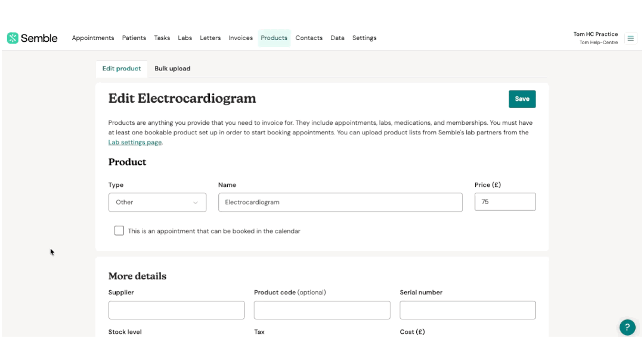Click the Save button
The width and height of the screenshot is (644, 363).
coord(522,99)
